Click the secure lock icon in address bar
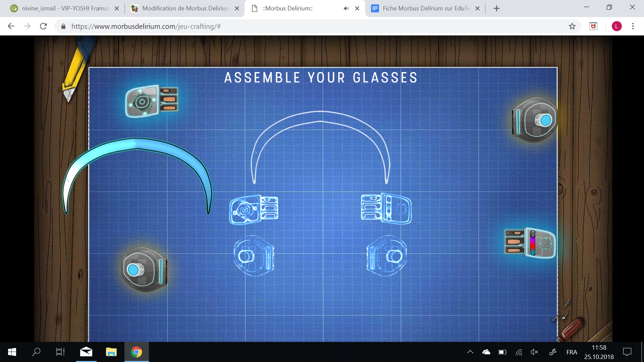644x362 pixels. click(x=63, y=26)
